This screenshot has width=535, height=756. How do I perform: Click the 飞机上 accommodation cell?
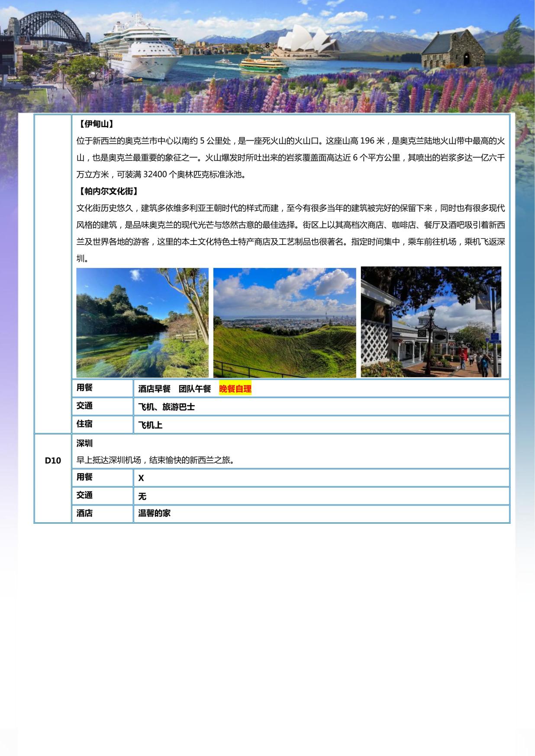150,425
